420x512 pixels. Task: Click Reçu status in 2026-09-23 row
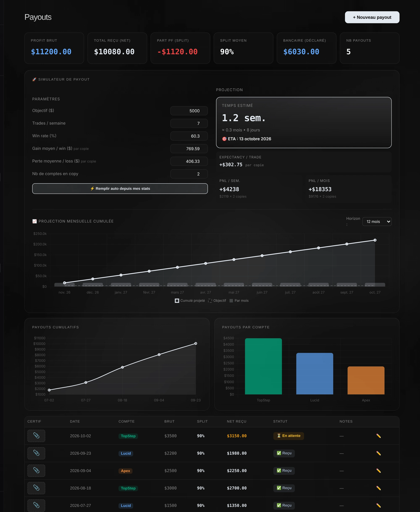point(284,453)
